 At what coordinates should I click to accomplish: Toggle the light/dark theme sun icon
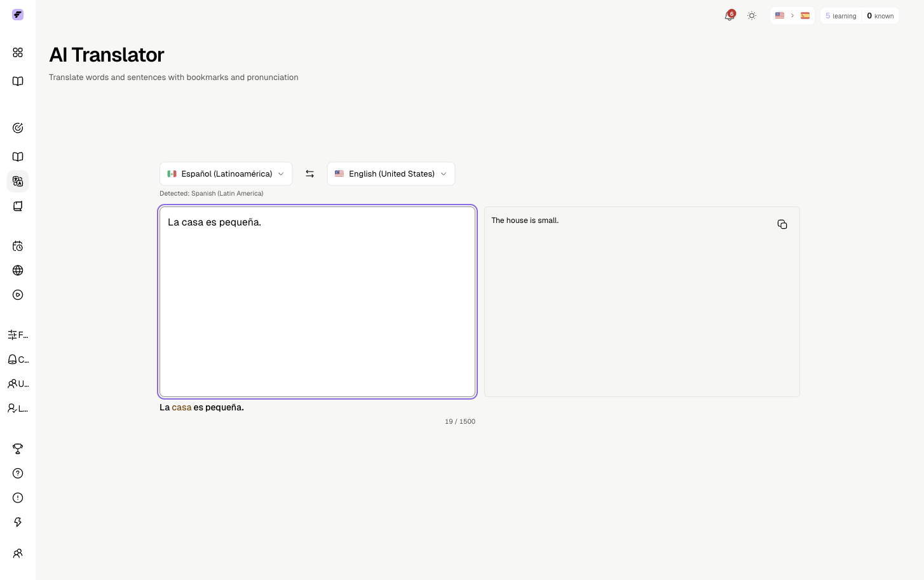(x=752, y=16)
